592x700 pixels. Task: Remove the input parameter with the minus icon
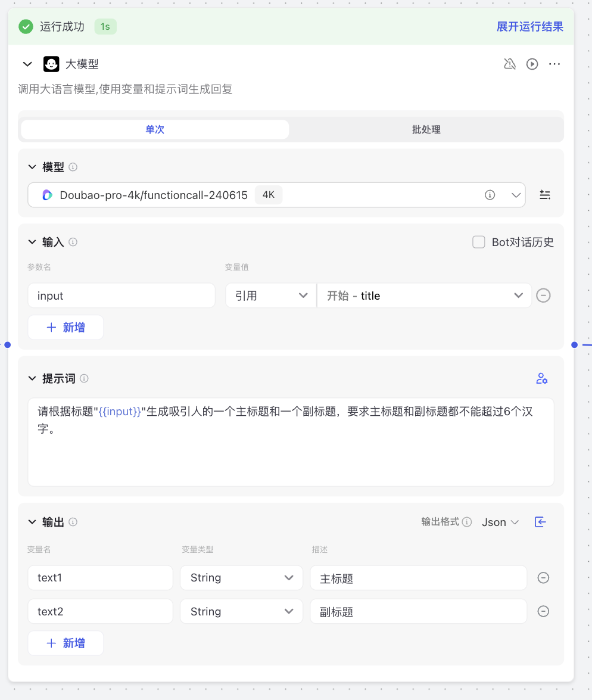pos(543,295)
